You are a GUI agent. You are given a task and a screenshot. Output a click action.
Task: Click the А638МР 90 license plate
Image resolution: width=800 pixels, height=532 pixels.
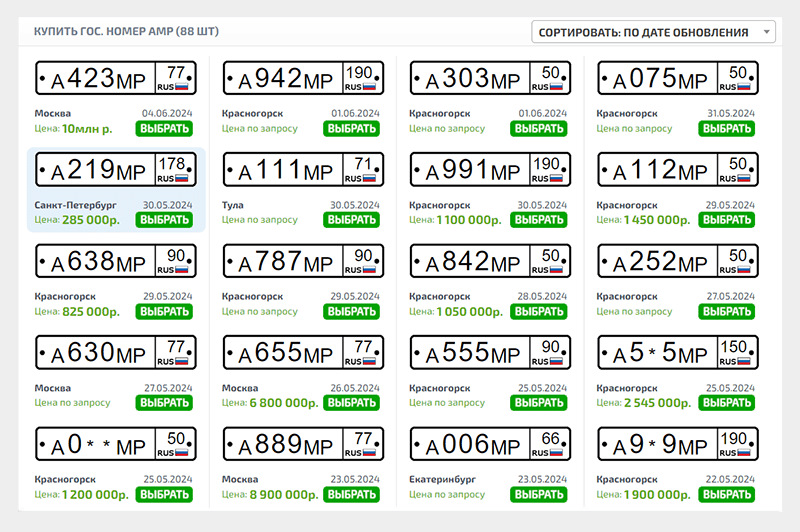pos(116,261)
